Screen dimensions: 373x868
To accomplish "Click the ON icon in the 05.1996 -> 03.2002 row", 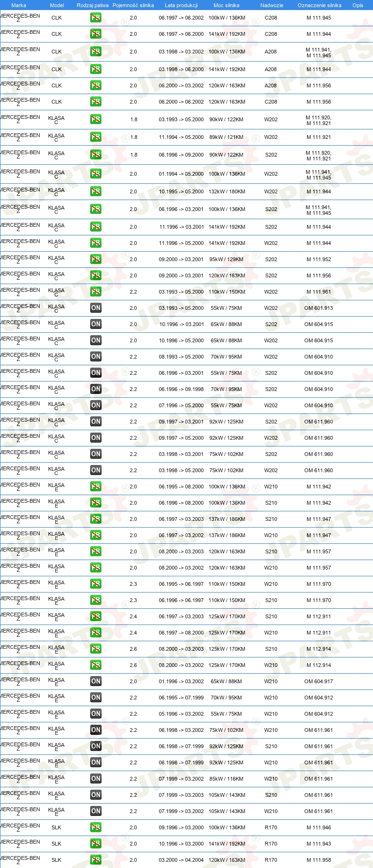I will point(96,714).
